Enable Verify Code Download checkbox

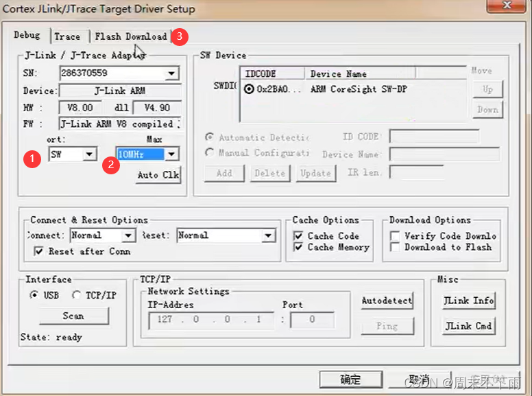tap(395, 235)
